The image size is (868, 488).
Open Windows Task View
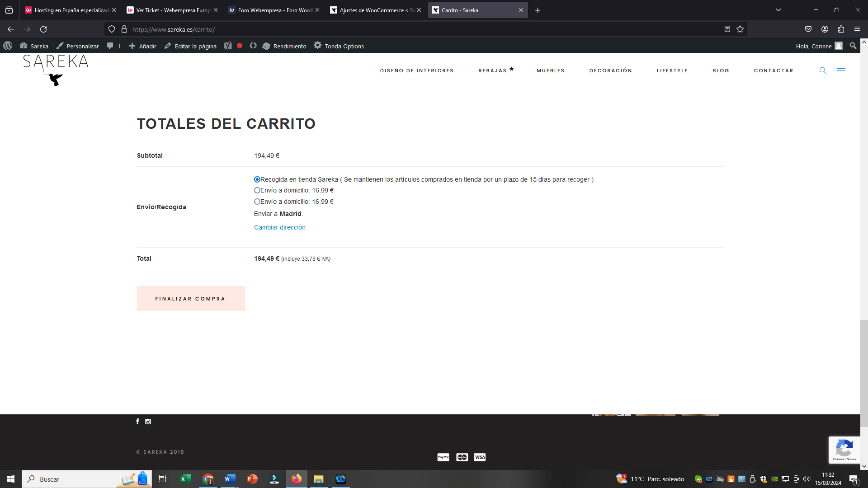[163, 479]
